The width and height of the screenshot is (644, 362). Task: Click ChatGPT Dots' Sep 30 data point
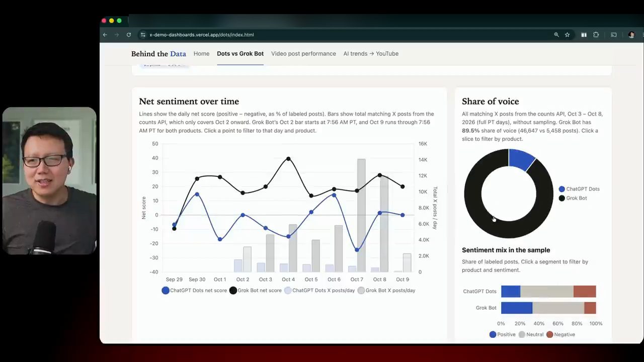(197, 194)
